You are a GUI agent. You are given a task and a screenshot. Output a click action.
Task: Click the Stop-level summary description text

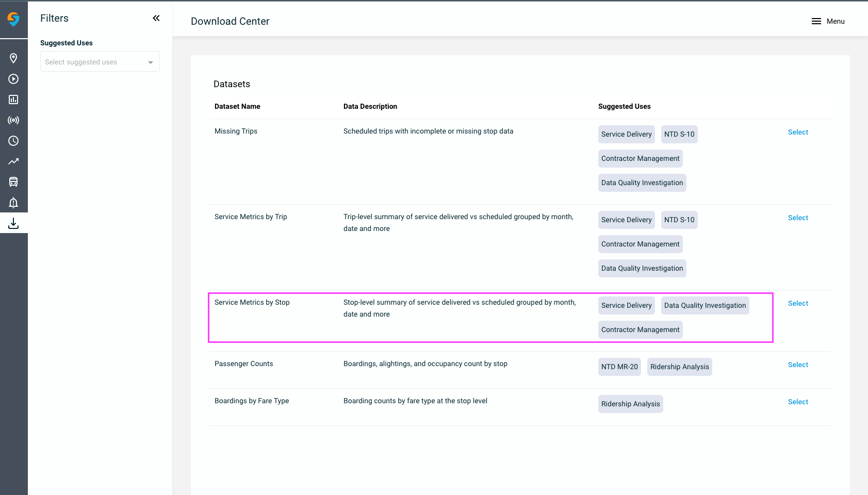[460, 308]
